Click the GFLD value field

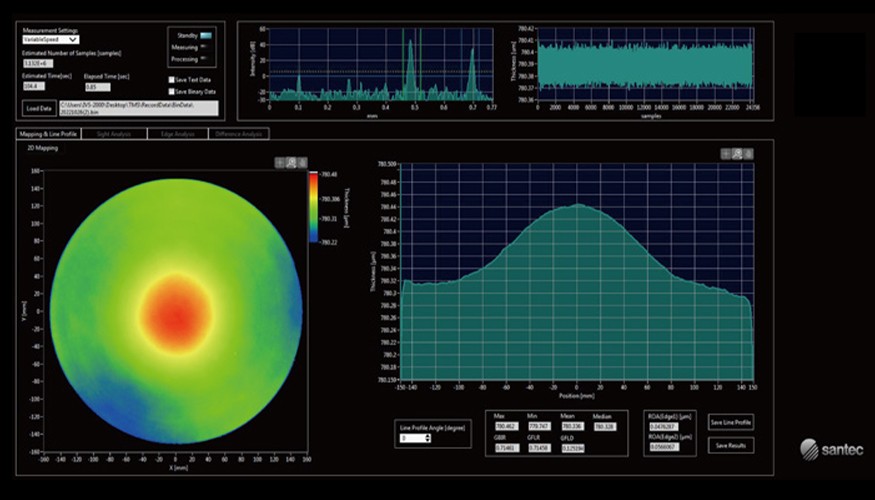573,448
